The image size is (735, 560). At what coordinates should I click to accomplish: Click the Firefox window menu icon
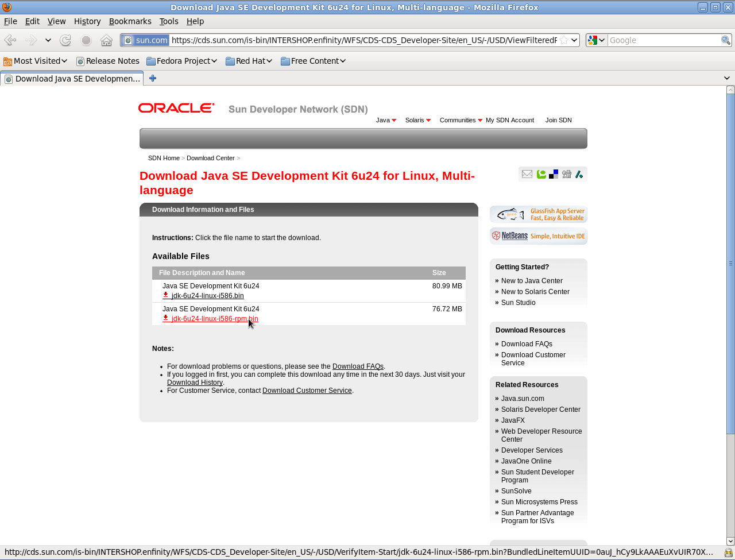7,7
